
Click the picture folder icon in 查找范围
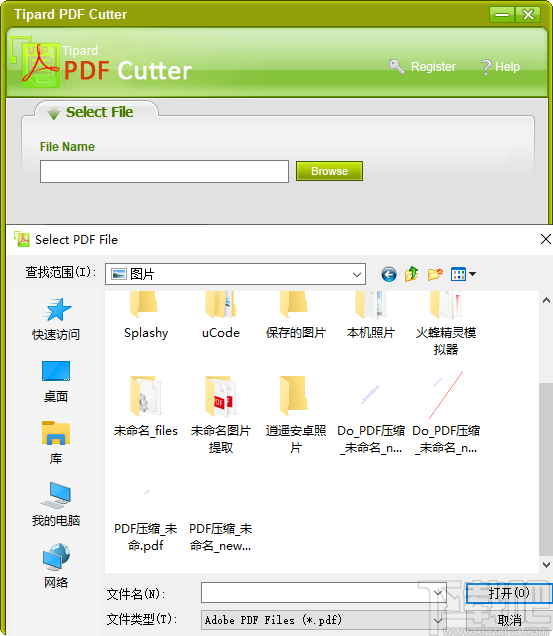(119, 274)
